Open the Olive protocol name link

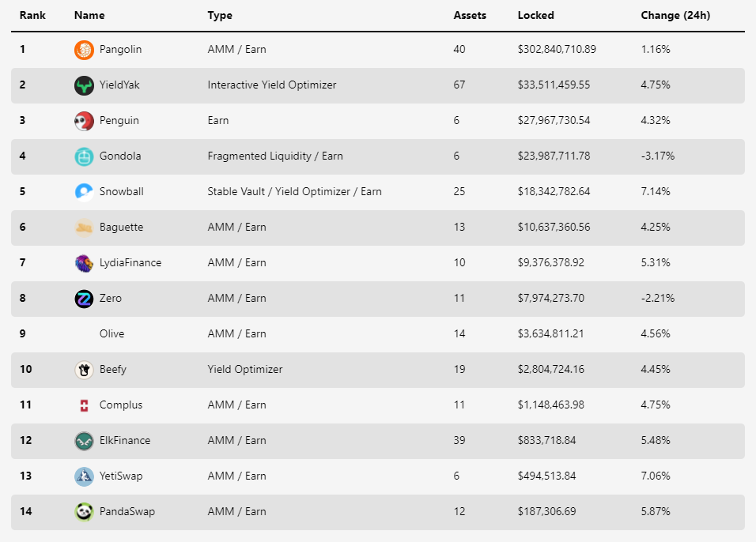point(112,334)
